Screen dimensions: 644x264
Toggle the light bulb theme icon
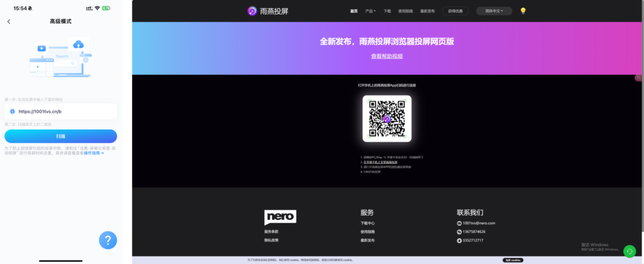tap(523, 11)
